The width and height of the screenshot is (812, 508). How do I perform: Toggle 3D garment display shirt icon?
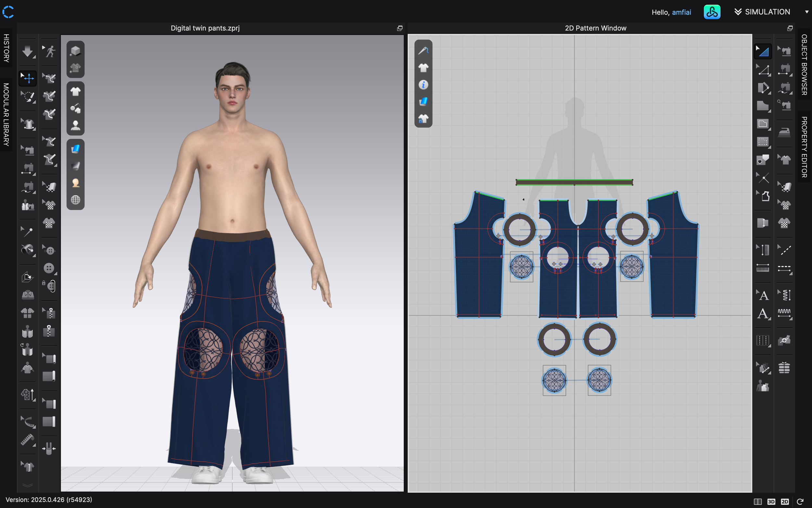click(x=76, y=91)
